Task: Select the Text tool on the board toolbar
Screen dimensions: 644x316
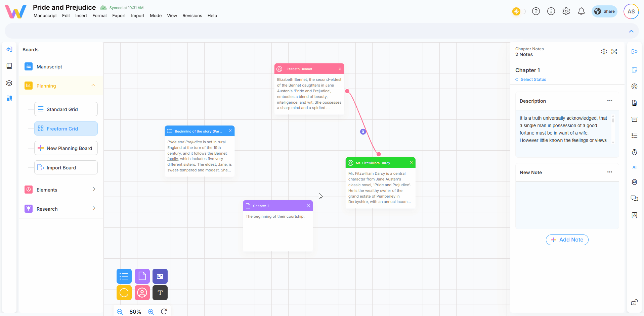Action: (x=160, y=293)
